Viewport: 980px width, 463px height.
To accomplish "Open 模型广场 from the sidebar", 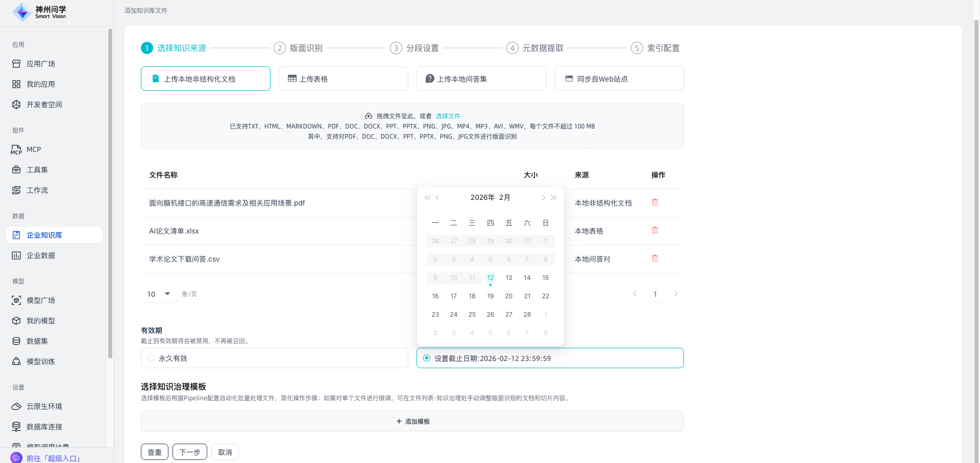I will pos(41,300).
